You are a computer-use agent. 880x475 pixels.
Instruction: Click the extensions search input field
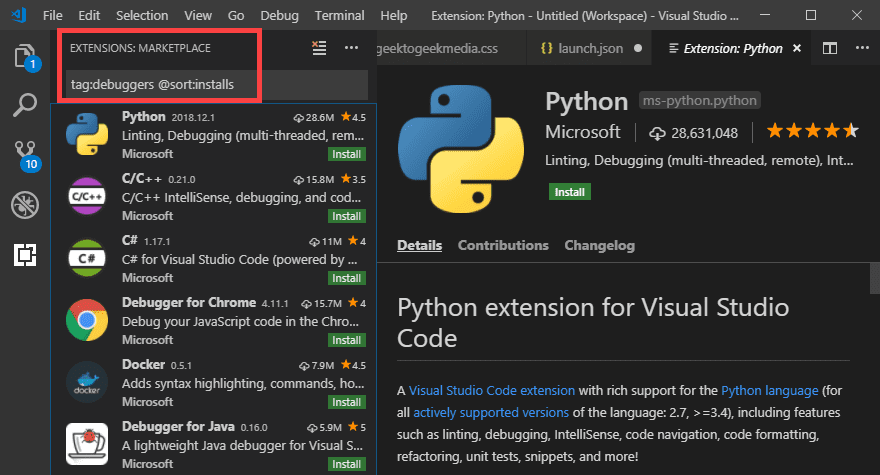coord(215,84)
